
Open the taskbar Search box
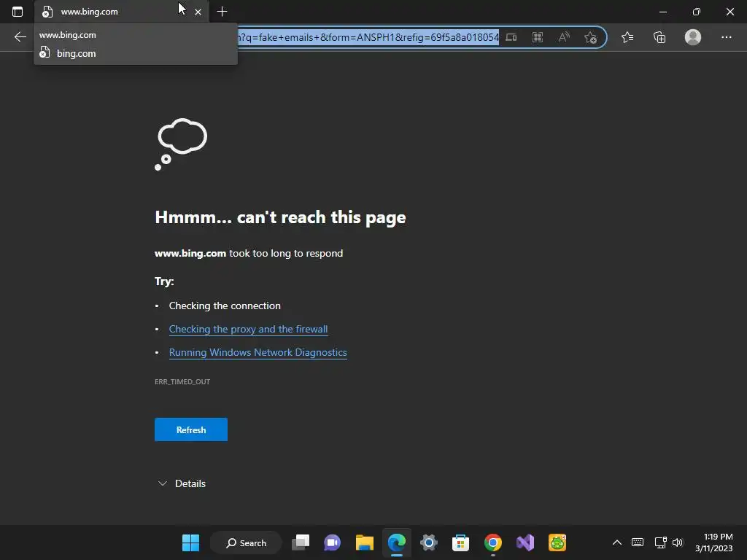click(246, 542)
